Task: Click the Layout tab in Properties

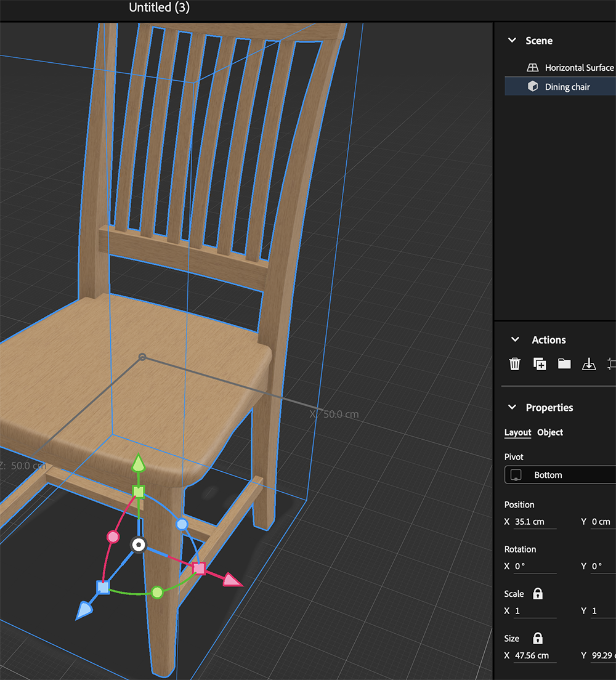Action: point(517,432)
